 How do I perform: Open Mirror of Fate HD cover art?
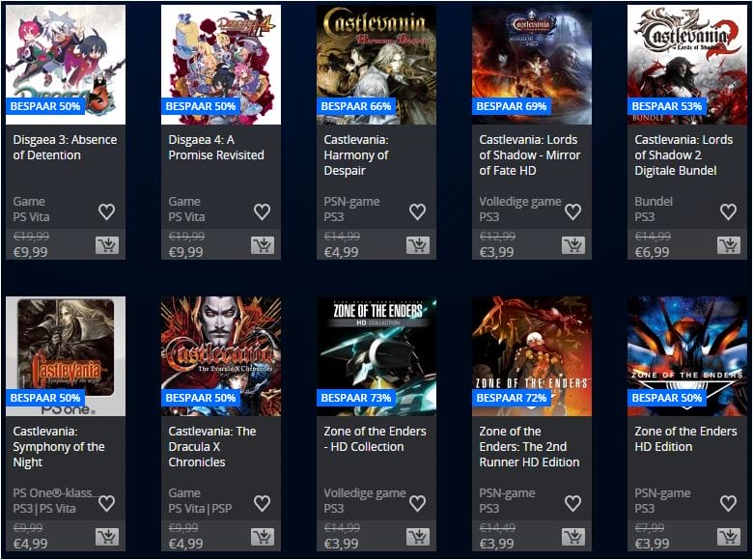pos(532,65)
